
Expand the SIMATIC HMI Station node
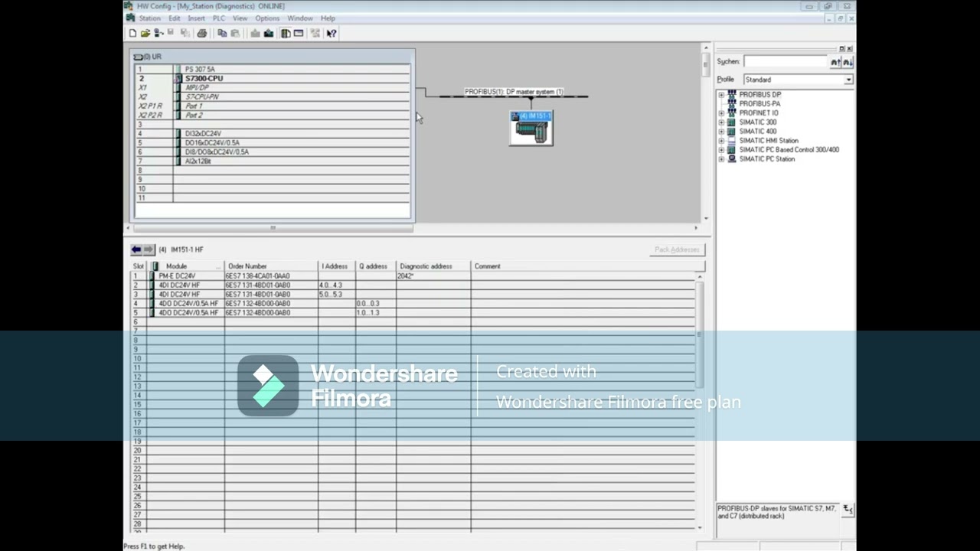pos(721,141)
